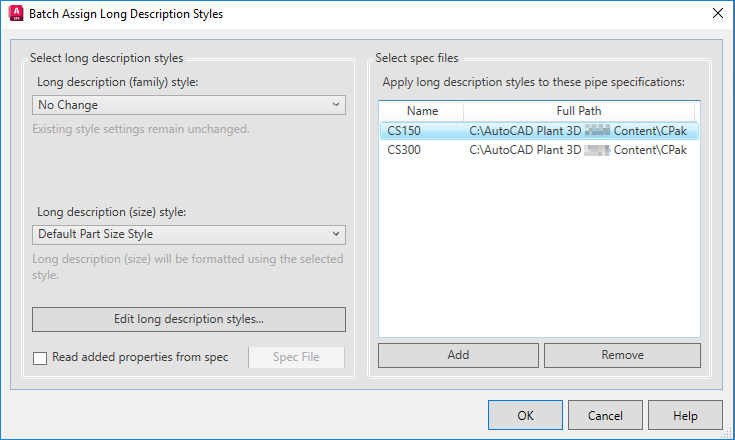Select the CS300 spec row

coord(405,150)
